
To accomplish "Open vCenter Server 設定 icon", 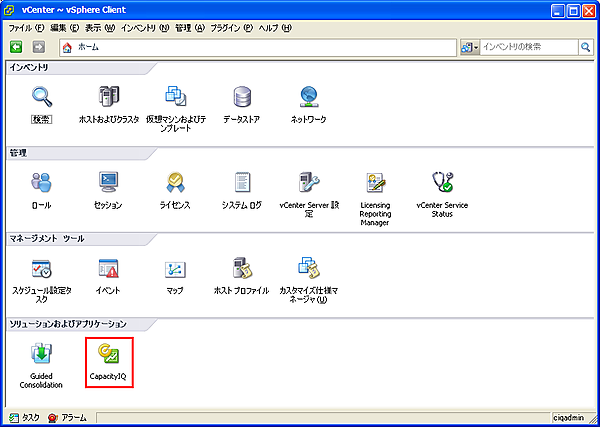I will (309, 182).
